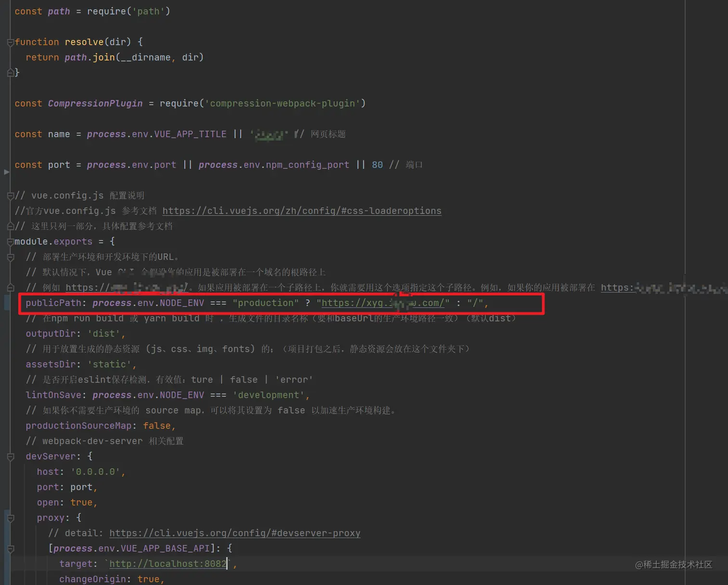728x585 pixels.
Task: Click the host property name
Action: click(48, 472)
